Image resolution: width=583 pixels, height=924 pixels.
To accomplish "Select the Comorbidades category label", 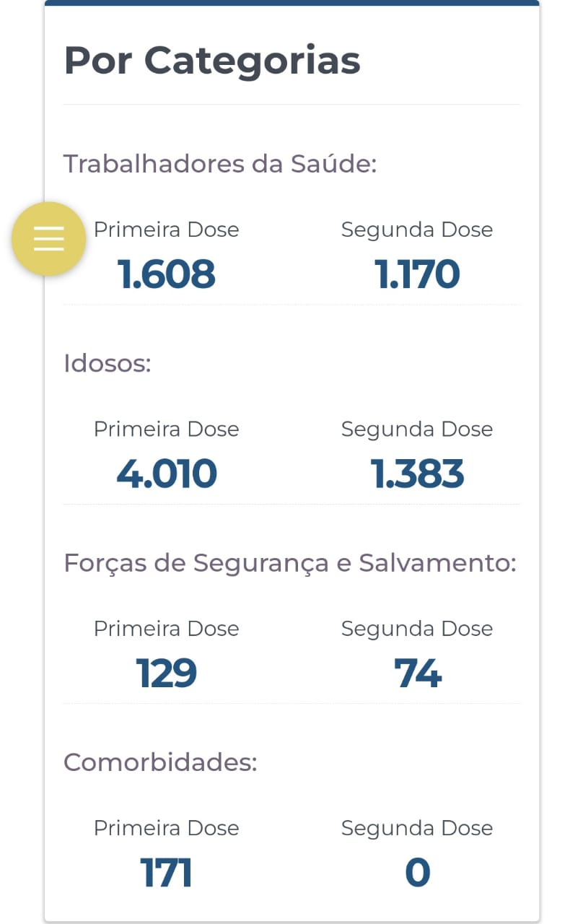I will click(x=160, y=762).
